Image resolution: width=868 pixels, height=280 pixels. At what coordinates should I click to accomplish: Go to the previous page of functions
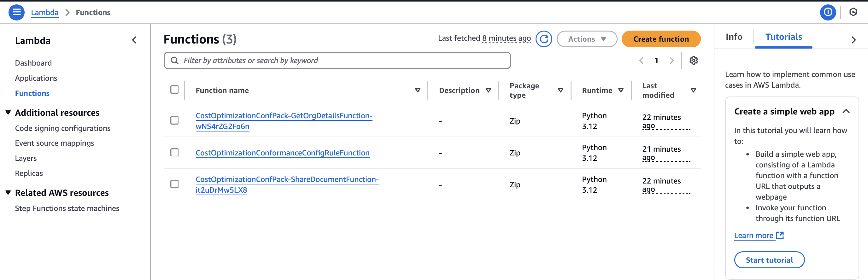(x=641, y=61)
